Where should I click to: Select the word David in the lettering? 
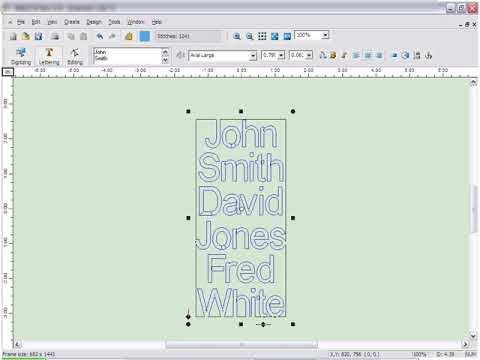click(x=241, y=201)
